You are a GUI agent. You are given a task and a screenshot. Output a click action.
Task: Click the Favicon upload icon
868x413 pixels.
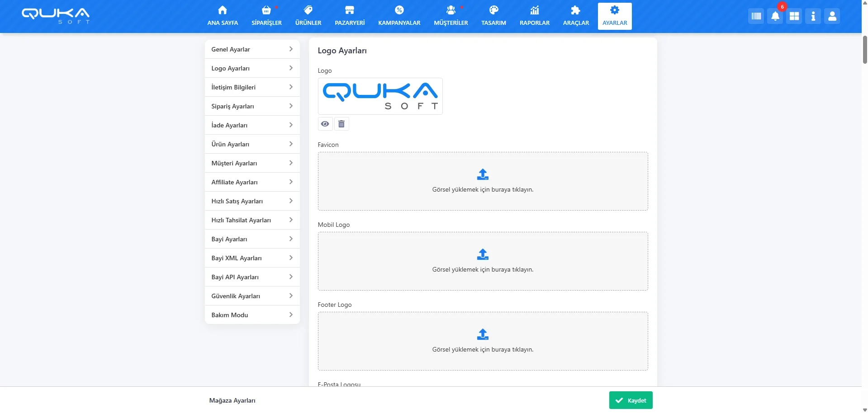(483, 174)
